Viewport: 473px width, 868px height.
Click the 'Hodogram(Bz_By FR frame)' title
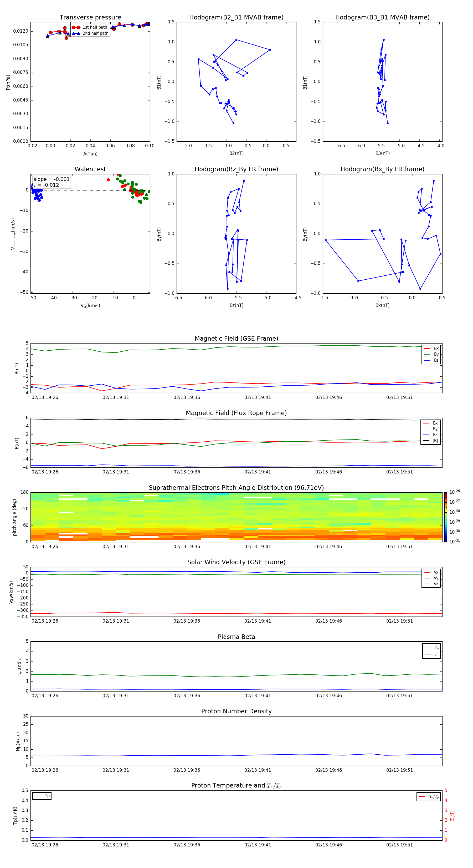click(x=236, y=169)
